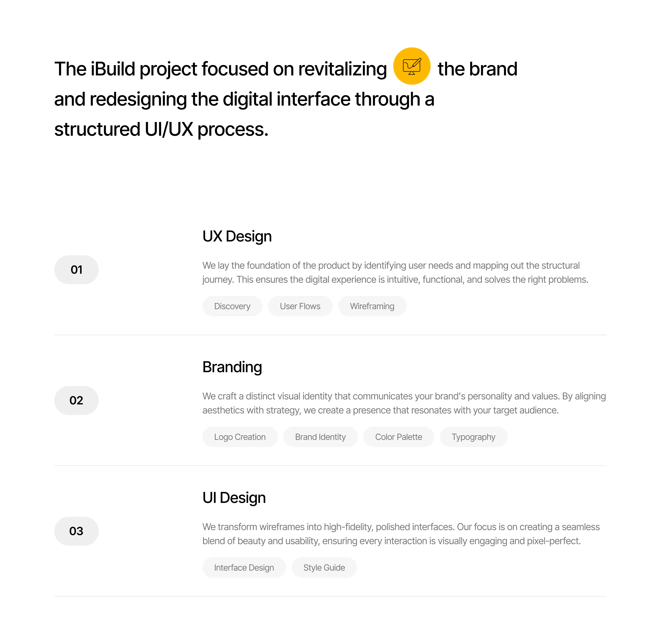This screenshot has width=661, height=644.
Task: Click the Interface Design tag
Action: click(x=244, y=567)
